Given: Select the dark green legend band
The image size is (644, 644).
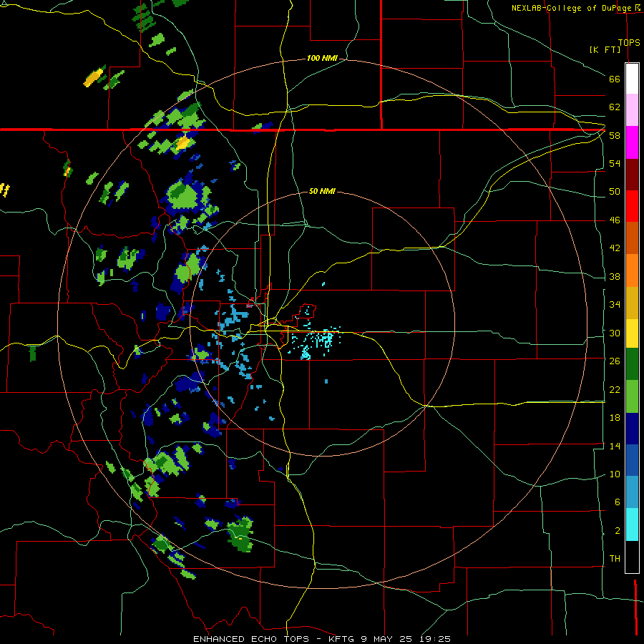Looking at the screenshot, I should click(632, 364).
